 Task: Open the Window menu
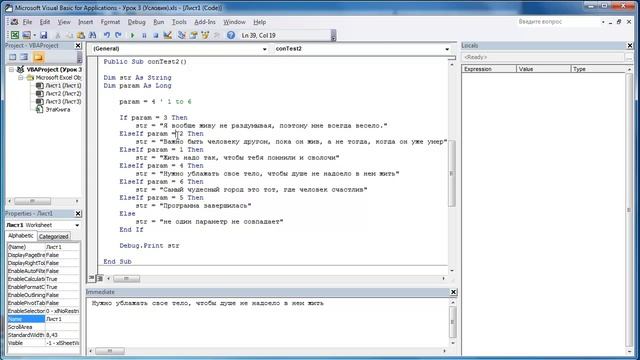(x=234, y=22)
